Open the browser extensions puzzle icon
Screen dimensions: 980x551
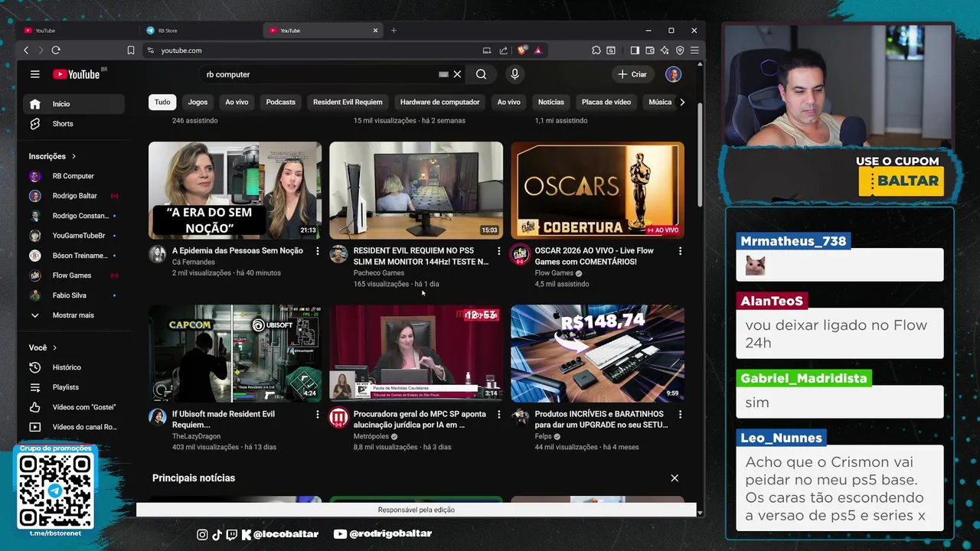(x=596, y=51)
